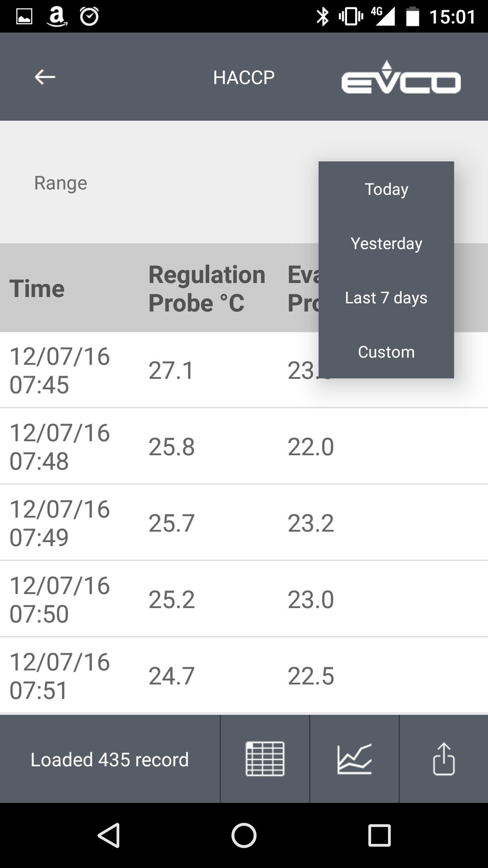Switch to table view icon

coord(265,759)
